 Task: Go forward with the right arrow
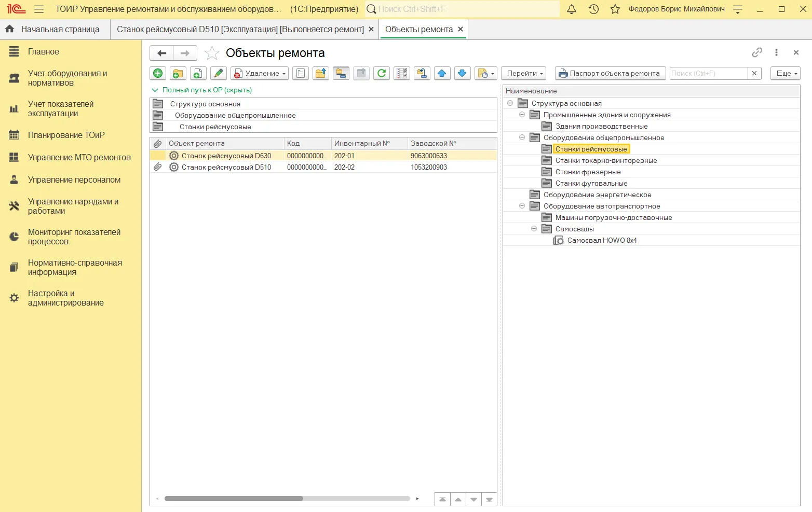pyautogui.click(x=185, y=53)
